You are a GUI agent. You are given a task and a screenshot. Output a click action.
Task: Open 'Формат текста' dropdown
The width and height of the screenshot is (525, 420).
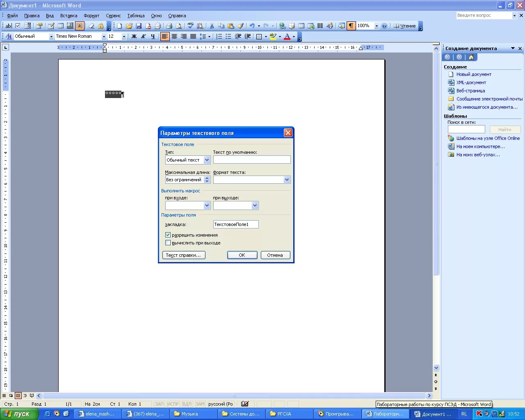click(287, 180)
